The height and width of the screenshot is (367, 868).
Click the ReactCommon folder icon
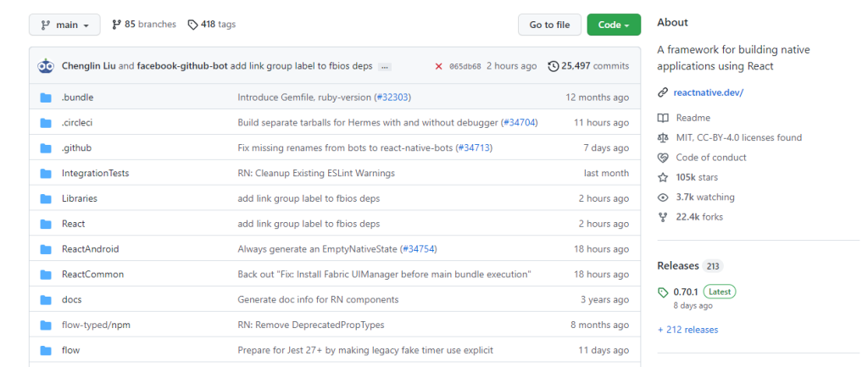point(46,275)
